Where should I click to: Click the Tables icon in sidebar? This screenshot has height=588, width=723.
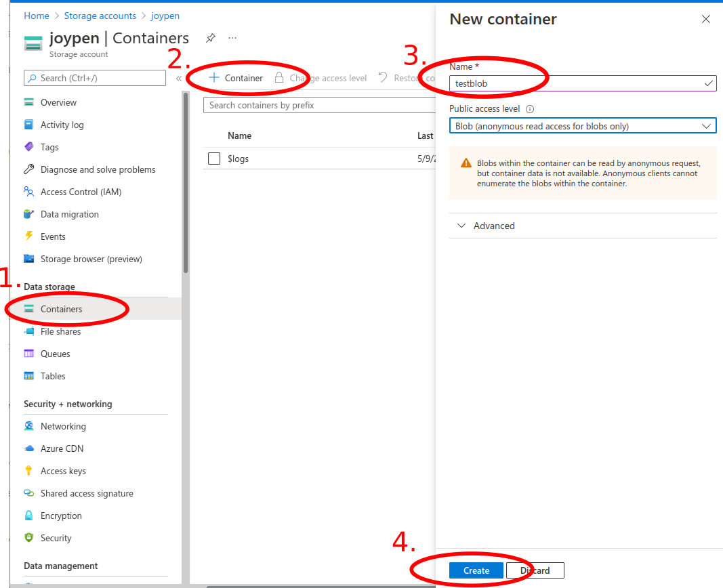click(28, 375)
